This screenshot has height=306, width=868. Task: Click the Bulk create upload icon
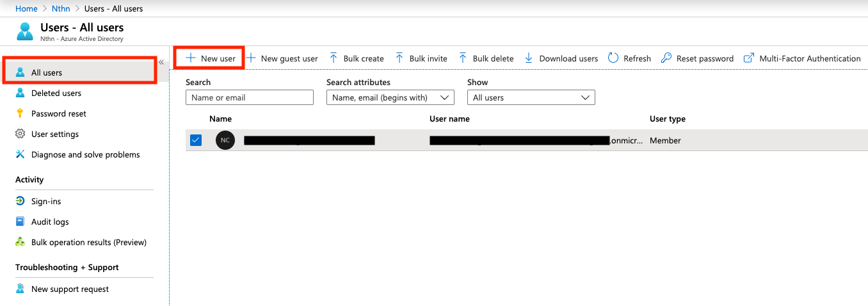click(334, 58)
